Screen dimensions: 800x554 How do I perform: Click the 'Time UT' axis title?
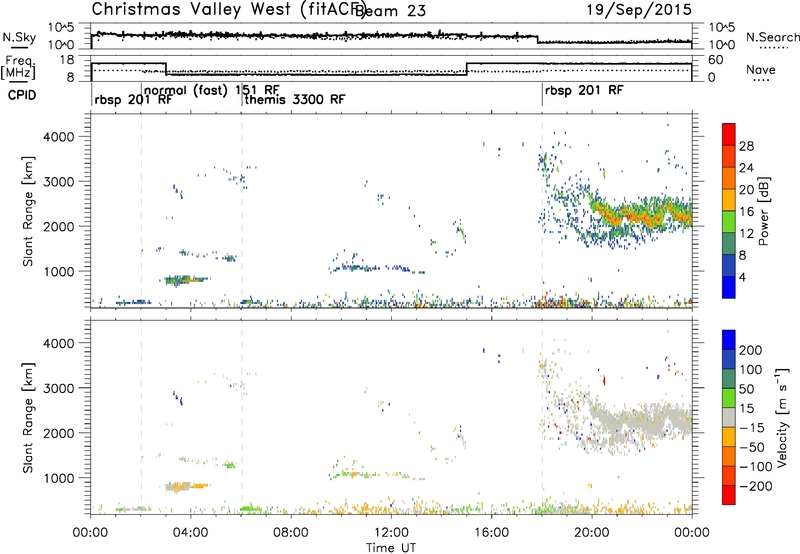click(x=391, y=548)
